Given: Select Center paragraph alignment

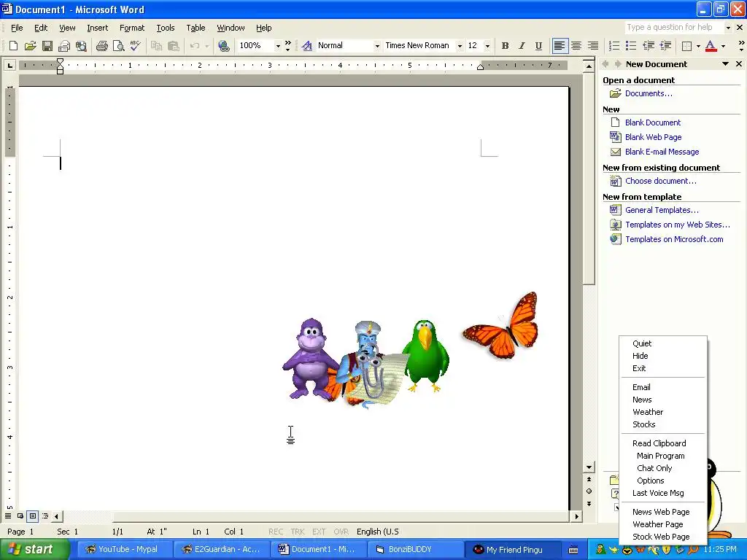Looking at the screenshot, I should click(x=576, y=46).
